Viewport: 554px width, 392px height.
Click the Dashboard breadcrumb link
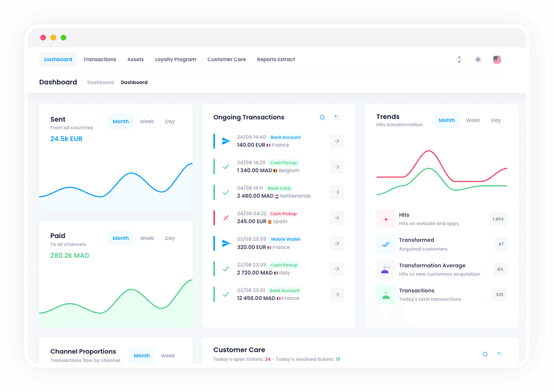(x=100, y=83)
